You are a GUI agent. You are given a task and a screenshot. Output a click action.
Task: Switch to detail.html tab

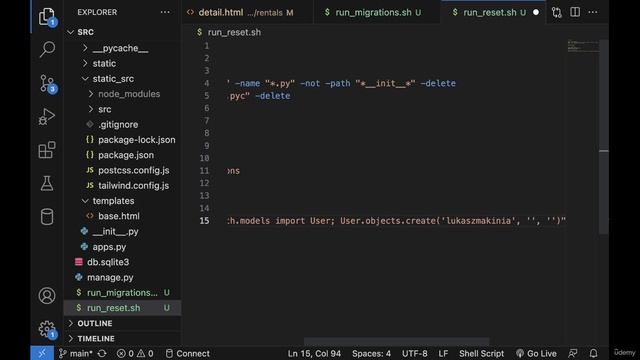248,12
